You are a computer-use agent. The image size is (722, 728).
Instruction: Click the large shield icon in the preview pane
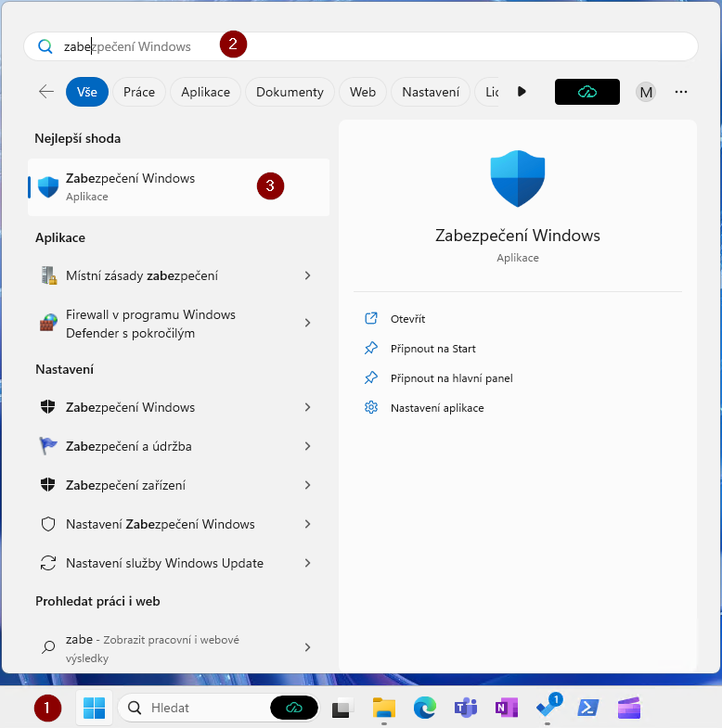click(x=518, y=178)
